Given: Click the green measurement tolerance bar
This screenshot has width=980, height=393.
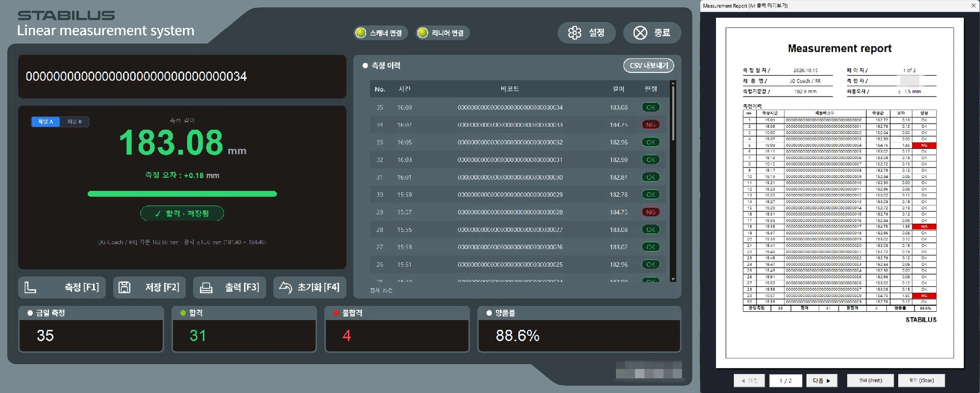Looking at the screenshot, I should pos(182,194).
